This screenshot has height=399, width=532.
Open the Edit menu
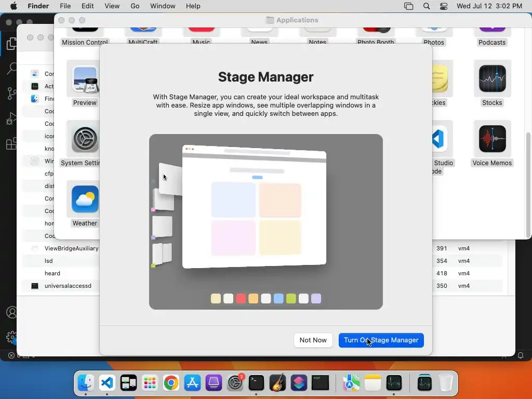[87, 6]
